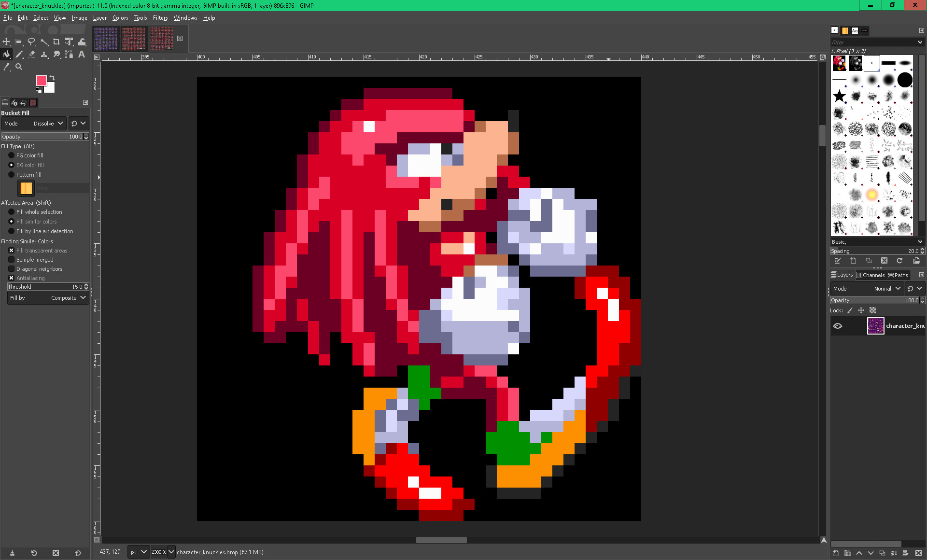This screenshot has width=927, height=560.
Task: Choose the Eraser tool
Action: (32, 55)
